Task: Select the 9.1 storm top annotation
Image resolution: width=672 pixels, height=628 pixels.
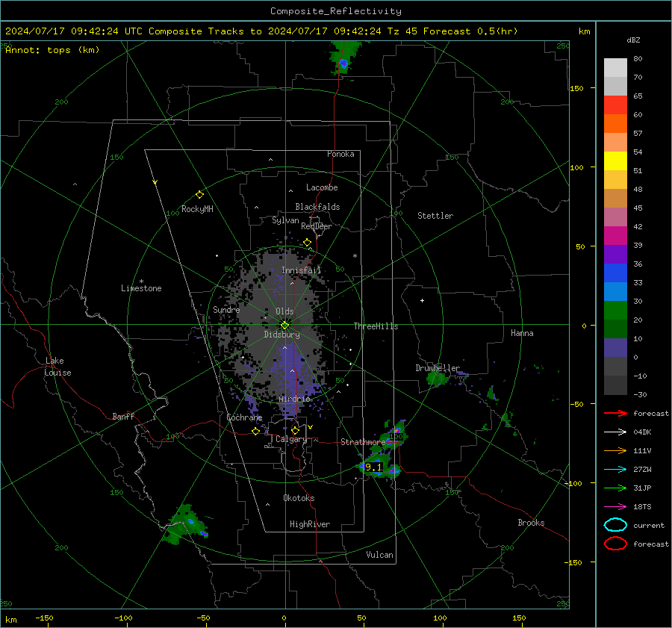Action: pyautogui.click(x=373, y=467)
